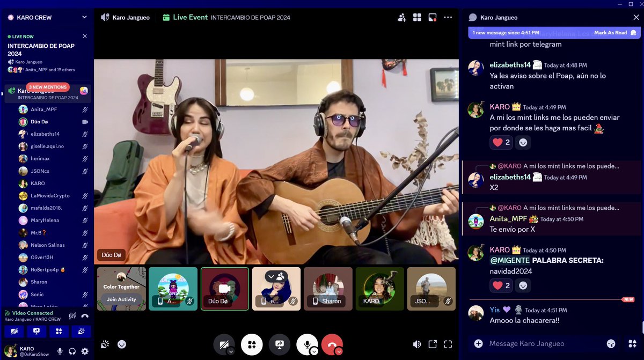The height and width of the screenshot is (360, 644).
Task: Toggle camera from sidebar voice panel button
Action: [x=14, y=332]
